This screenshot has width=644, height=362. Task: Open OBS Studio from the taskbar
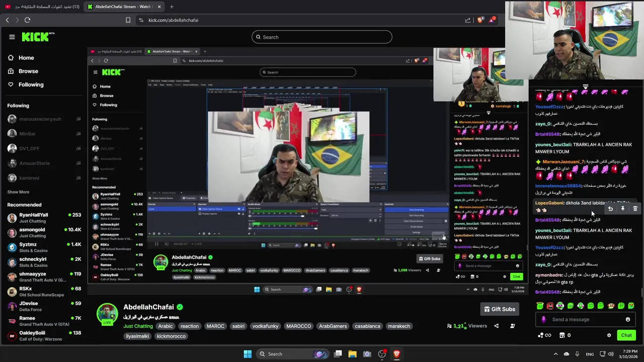tap(382, 354)
